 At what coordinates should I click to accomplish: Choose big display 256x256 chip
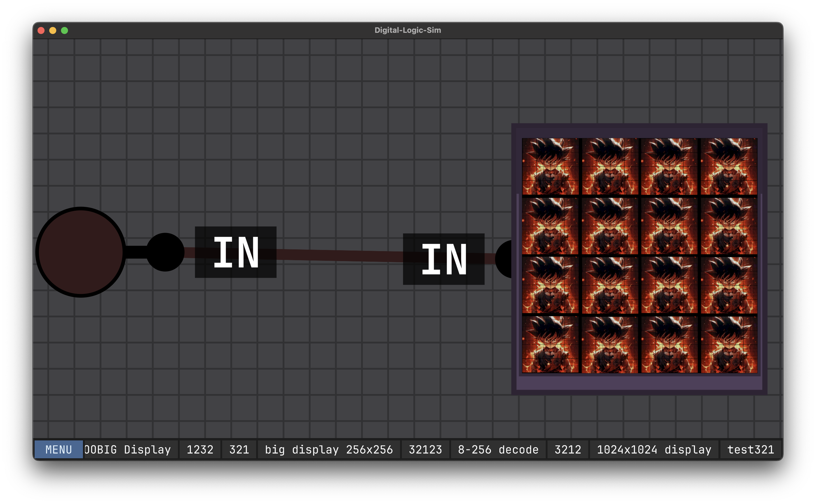[x=329, y=449]
